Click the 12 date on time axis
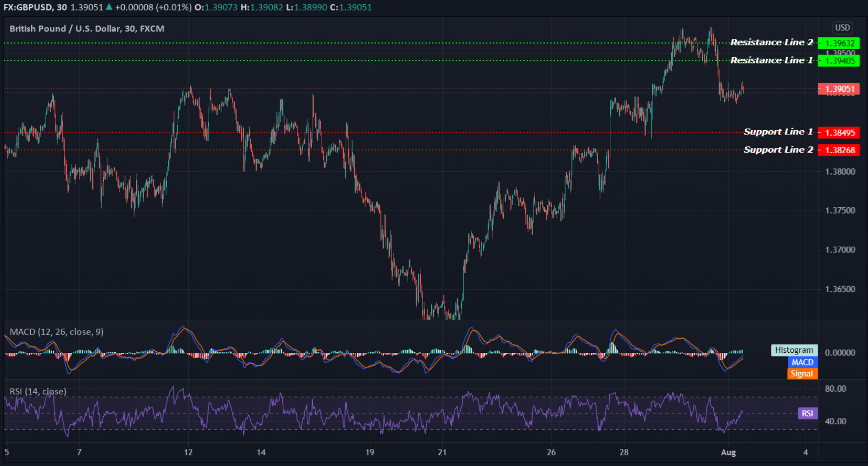The image size is (868, 466). point(188,452)
